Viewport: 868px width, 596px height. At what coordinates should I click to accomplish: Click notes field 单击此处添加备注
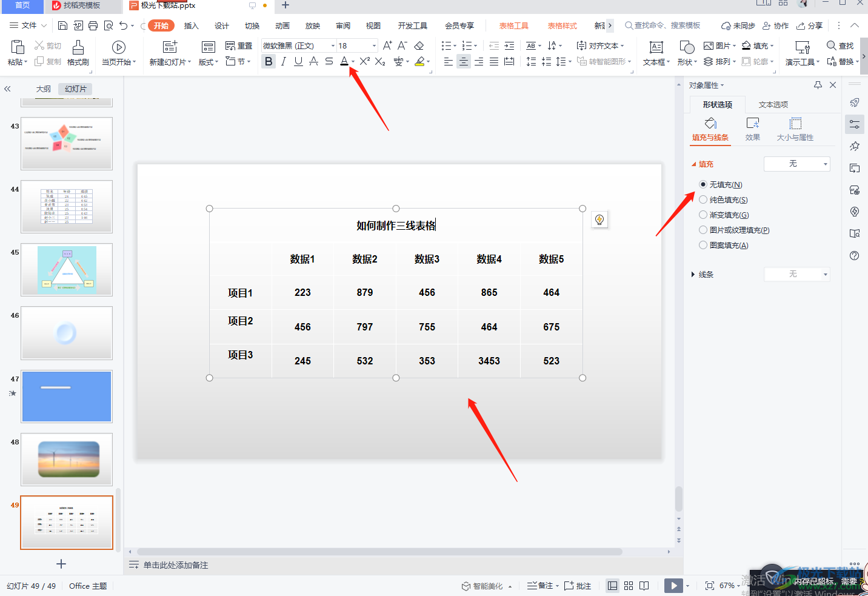176,565
